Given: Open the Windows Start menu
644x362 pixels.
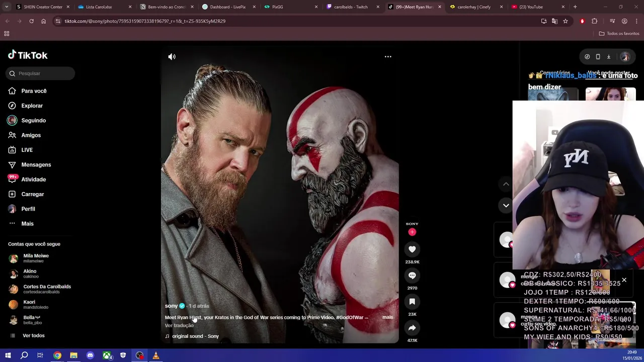Looking at the screenshot, I should pyautogui.click(x=8, y=355).
